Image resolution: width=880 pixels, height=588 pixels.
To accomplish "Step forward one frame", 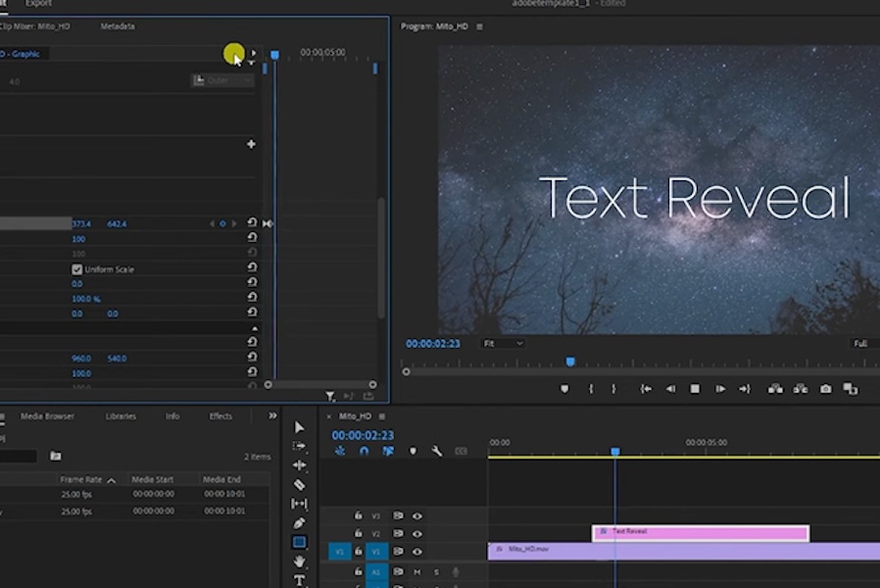I will pos(720,389).
